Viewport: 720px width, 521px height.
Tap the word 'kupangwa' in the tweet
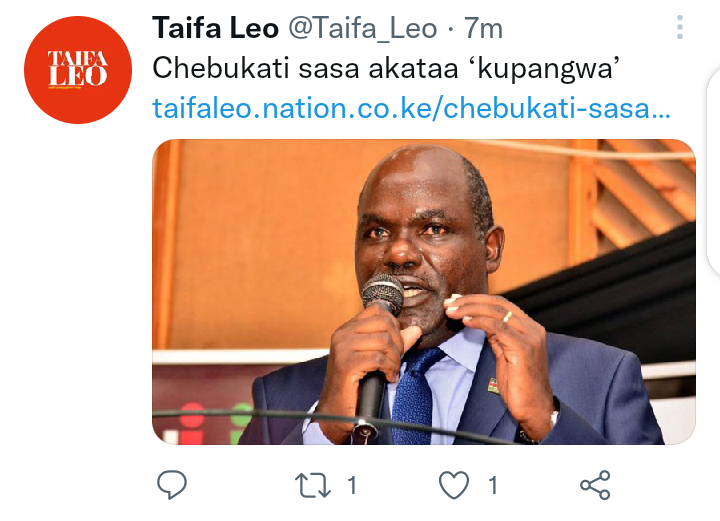(545, 69)
